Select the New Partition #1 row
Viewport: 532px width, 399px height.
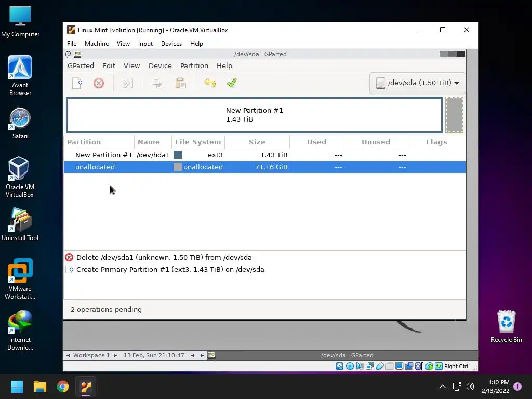pyautogui.click(x=264, y=155)
